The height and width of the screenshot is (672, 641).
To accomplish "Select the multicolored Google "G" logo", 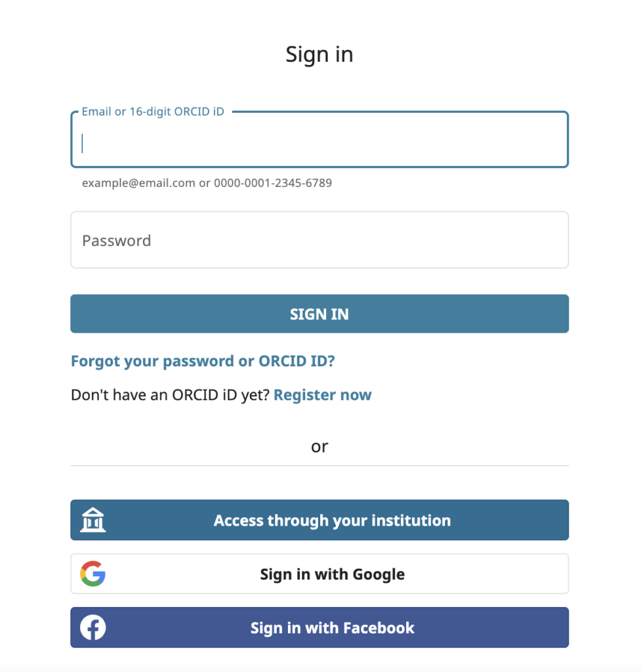I will (94, 574).
